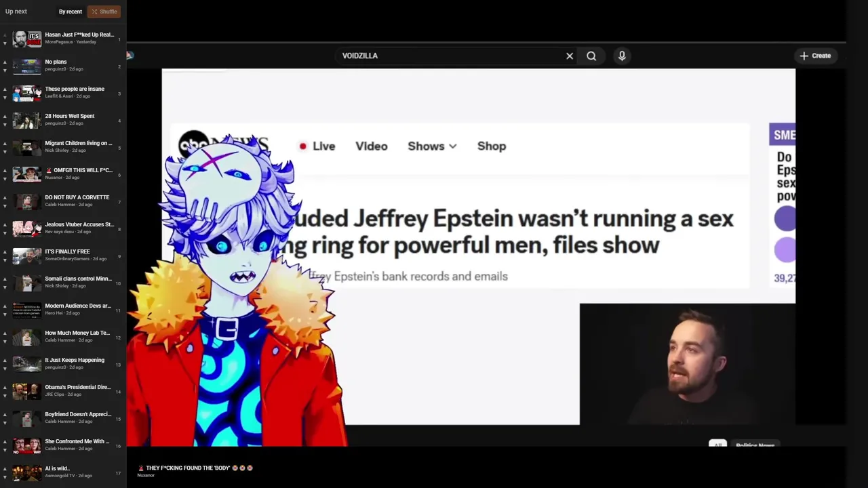Viewport: 868px width, 488px height.
Task: Clear the VOIDZILLA search text
Action: click(570, 56)
